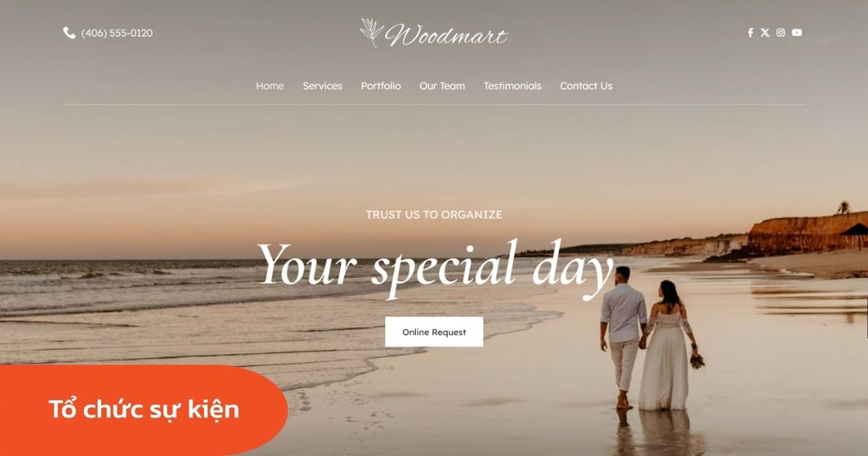
Task: Call the (406) 555-0120 phone number link
Action: coord(117,33)
